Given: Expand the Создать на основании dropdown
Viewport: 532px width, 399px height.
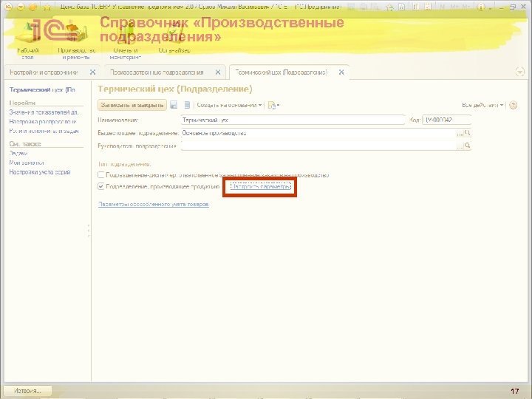Looking at the screenshot, I should pos(230,105).
